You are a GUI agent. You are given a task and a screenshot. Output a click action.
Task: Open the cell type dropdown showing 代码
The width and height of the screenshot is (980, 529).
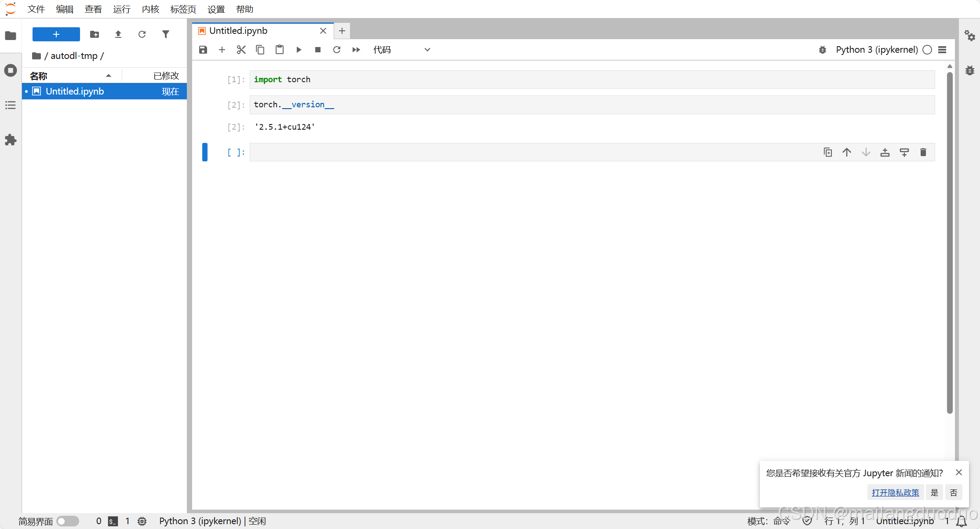tap(401, 50)
